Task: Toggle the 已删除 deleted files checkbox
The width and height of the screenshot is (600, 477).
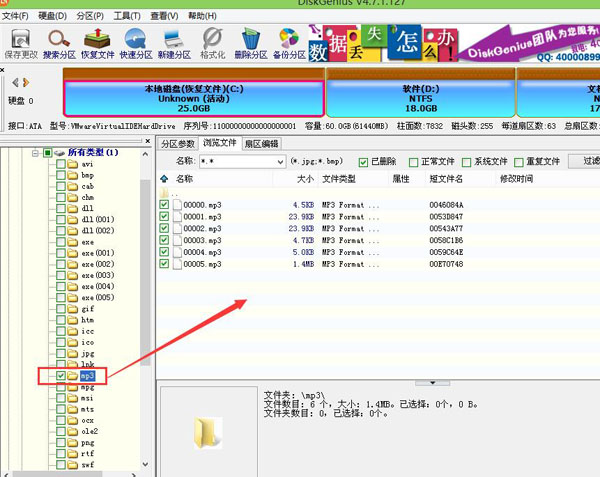Action: coord(363,162)
